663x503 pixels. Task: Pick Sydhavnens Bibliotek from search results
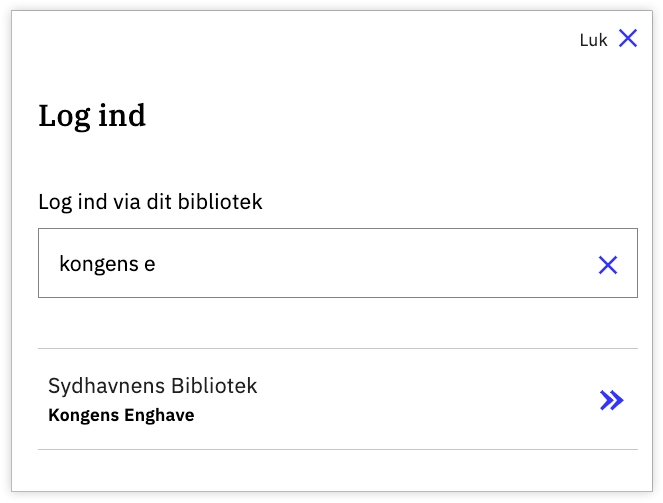click(x=300, y=400)
